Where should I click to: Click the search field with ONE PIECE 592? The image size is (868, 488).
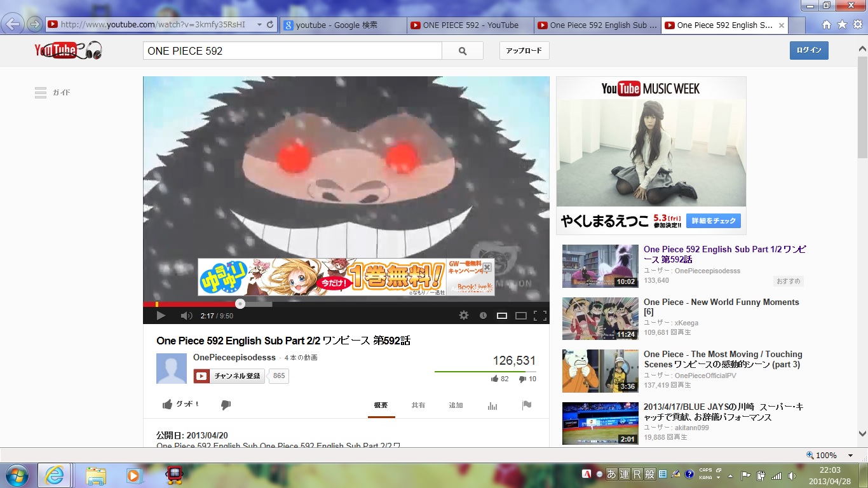[x=292, y=51]
